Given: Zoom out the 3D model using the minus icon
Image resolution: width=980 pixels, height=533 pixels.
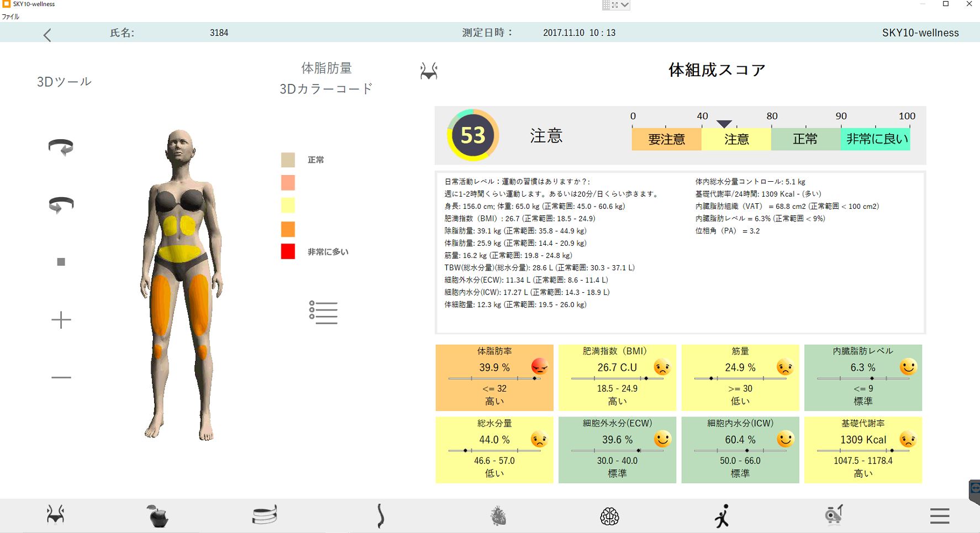Looking at the screenshot, I should click(61, 377).
